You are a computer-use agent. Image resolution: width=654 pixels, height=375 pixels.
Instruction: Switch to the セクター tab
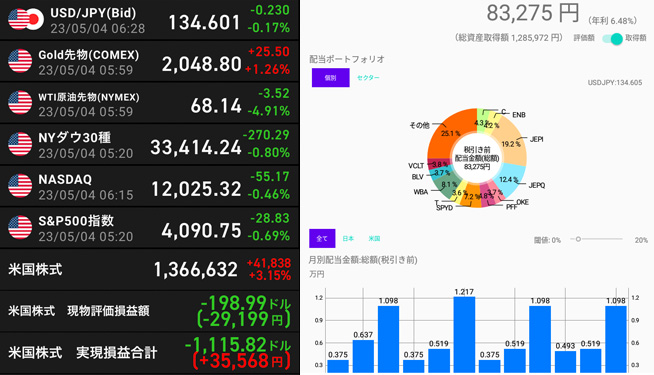tap(368, 78)
